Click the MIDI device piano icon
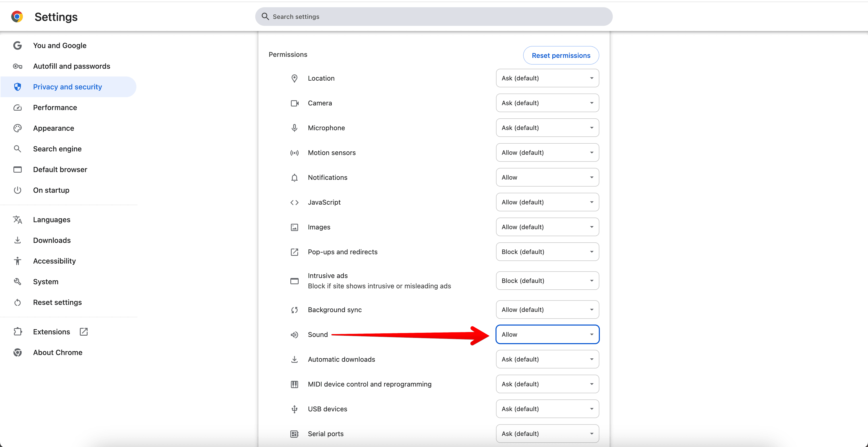 click(x=295, y=384)
